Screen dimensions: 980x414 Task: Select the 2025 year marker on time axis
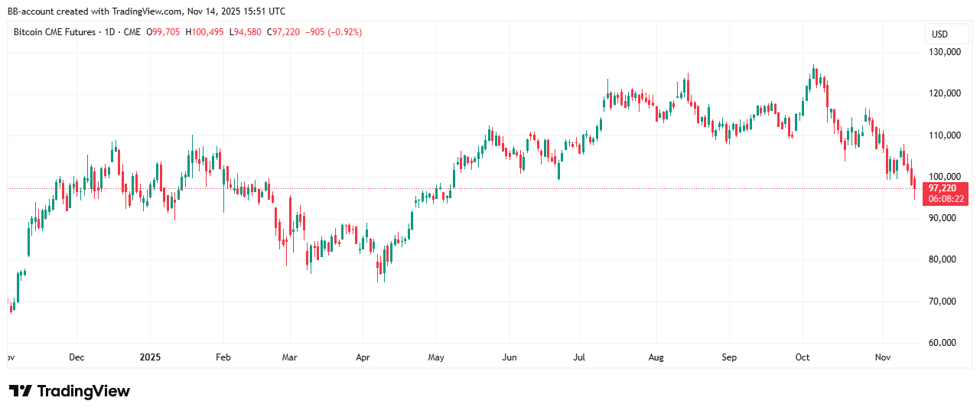pos(151,357)
